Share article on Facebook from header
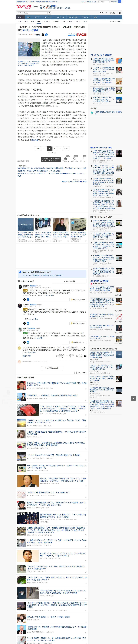Image resolution: width=138 pixels, height=644 pixels. [x=46, y=35]
